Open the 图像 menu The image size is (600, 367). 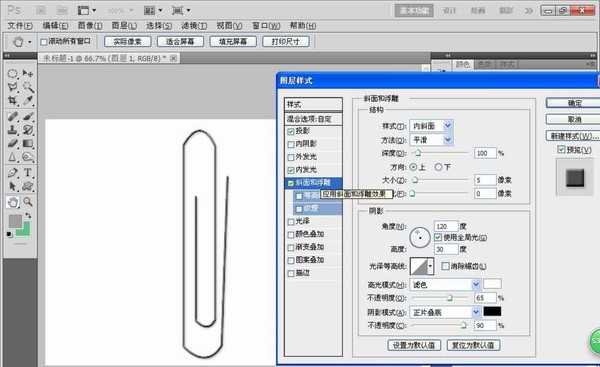90,26
